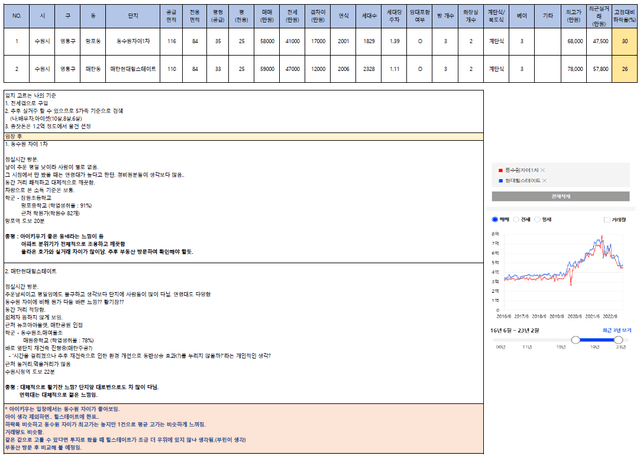Select the 47,500 recent price cell
This screenshot has width=640, height=456.
[x=600, y=42]
